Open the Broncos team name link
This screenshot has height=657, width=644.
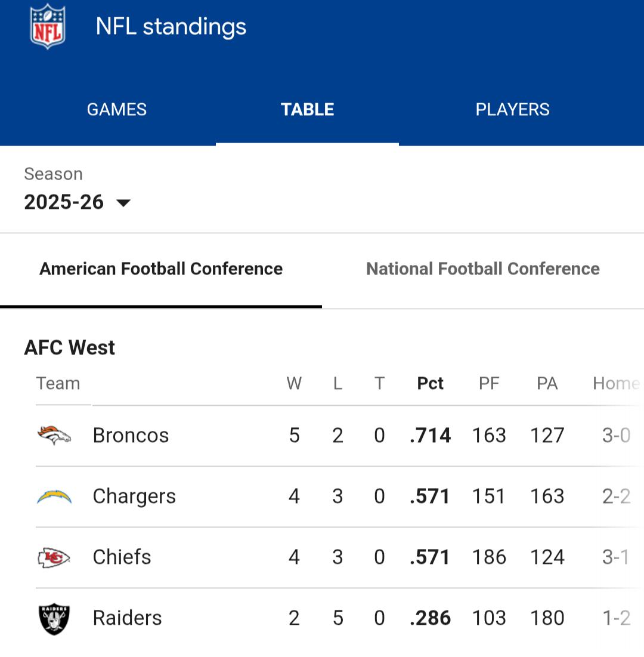pyautogui.click(x=131, y=436)
